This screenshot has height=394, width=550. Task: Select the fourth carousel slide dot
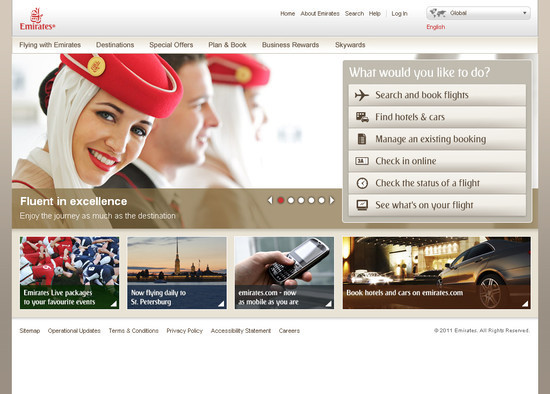point(311,200)
